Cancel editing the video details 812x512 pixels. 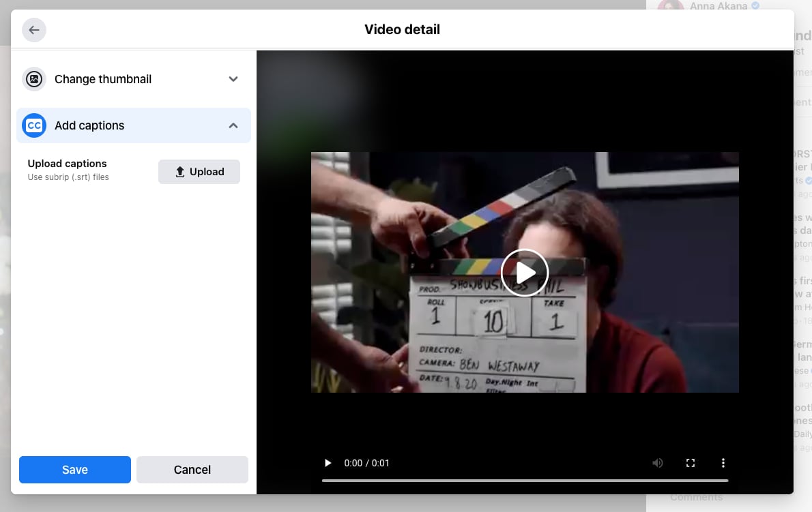click(192, 470)
